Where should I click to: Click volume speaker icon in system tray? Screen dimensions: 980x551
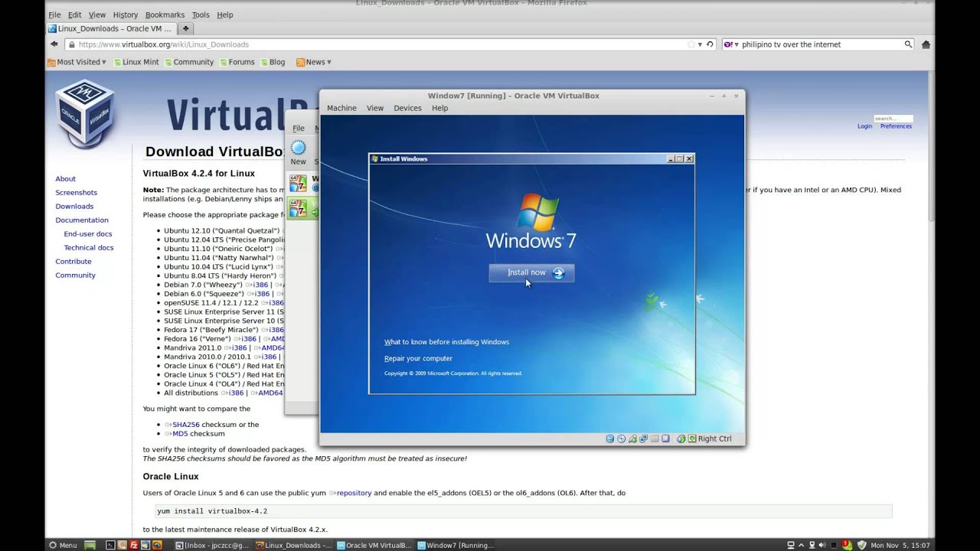click(x=822, y=545)
